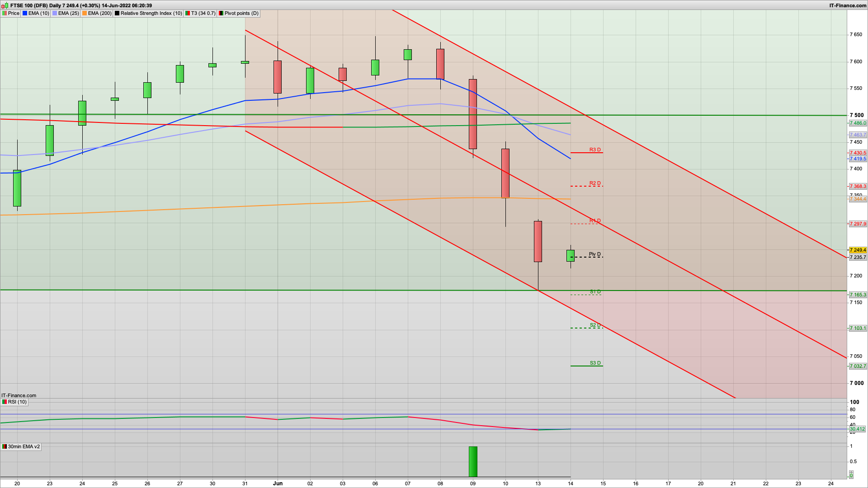868x488 pixels.
Task: Click the yellow 7 249.4 current price tag
Action: (x=858, y=250)
